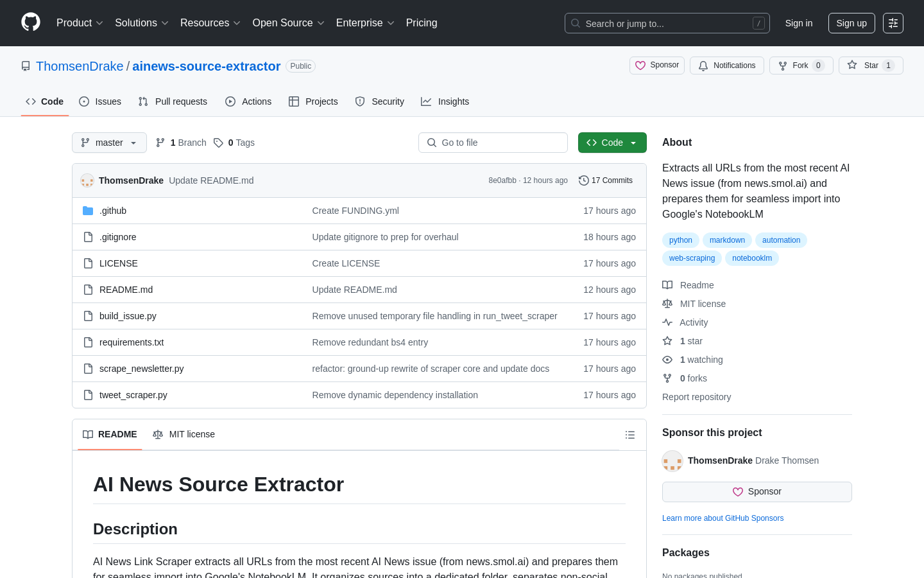Open the Security tab
This screenshot has width=924, height=578.
point(380,101)
